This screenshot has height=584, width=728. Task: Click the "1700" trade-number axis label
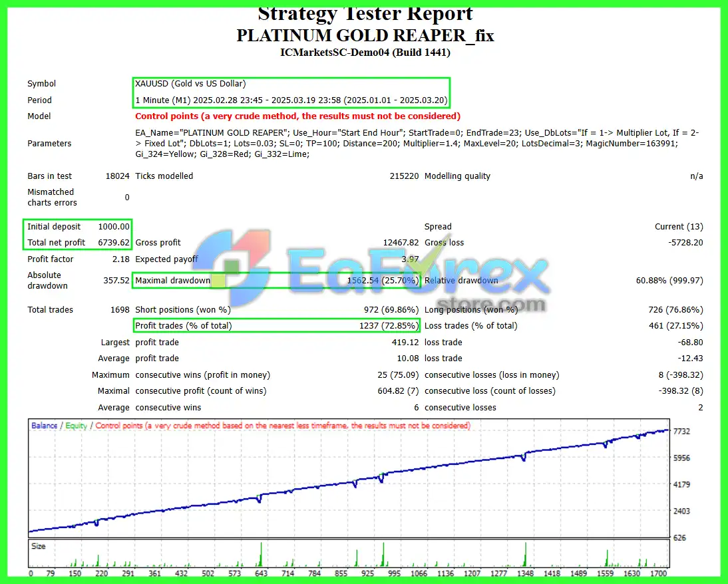pyautogui.click(x=658, y=573)
